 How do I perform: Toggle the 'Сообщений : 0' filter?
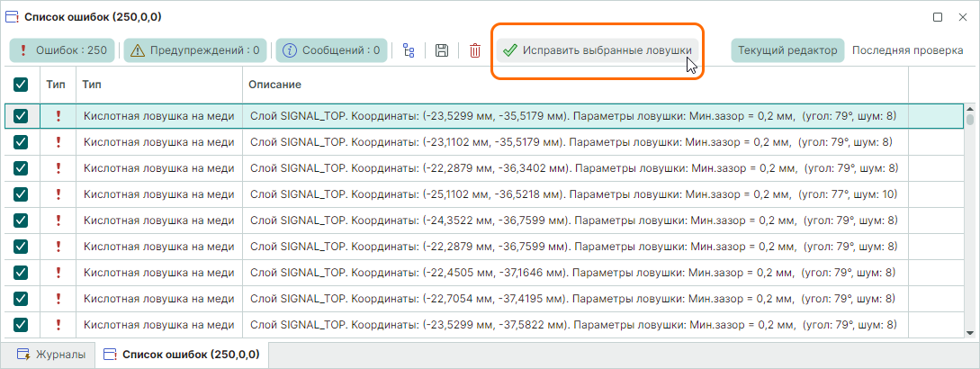[332, 50]
